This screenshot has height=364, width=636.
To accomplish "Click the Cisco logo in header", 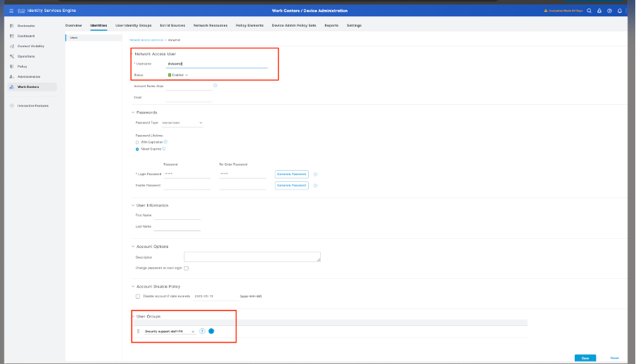I will [22, 11].
